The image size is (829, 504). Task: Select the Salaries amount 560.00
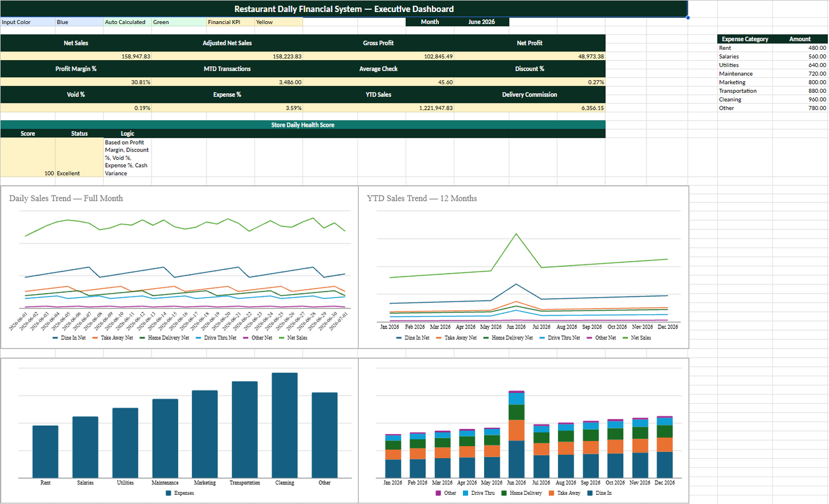(800, 56)
